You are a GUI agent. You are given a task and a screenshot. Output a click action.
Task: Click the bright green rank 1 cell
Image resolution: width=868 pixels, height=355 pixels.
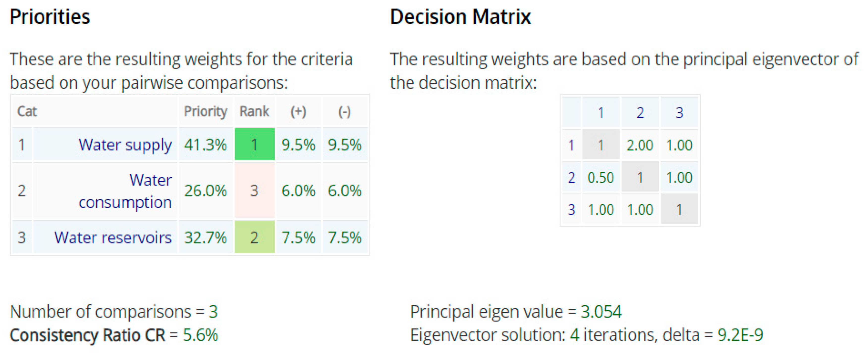click(x=254, y=145)
